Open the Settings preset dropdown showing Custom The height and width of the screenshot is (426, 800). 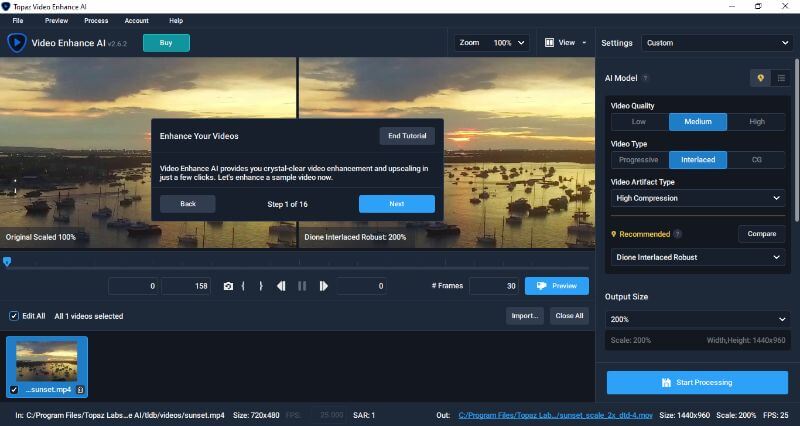click(717, 43)
